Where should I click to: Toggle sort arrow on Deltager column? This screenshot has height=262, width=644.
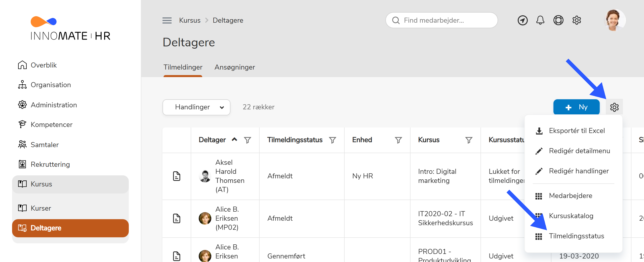(x=234, y=139)
